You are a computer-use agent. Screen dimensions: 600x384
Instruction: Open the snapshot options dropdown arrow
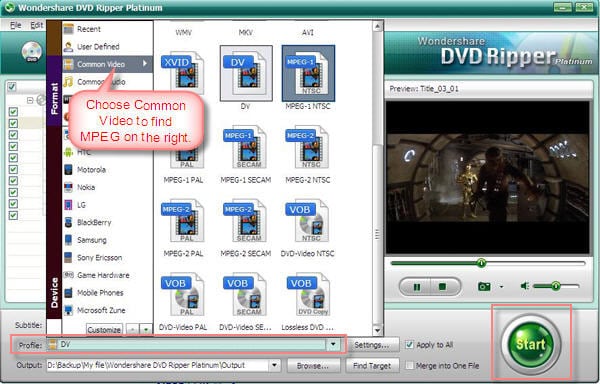(x=501, y=286)
